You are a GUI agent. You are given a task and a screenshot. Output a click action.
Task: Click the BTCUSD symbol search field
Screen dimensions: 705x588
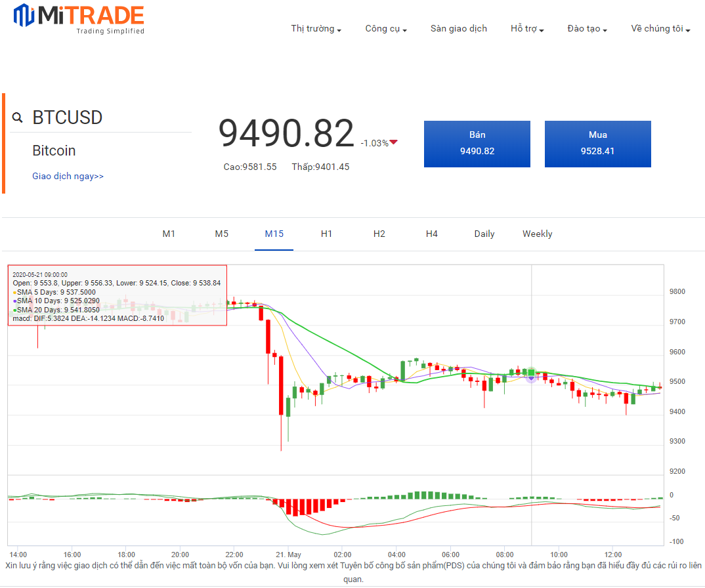tap(105, 118)
